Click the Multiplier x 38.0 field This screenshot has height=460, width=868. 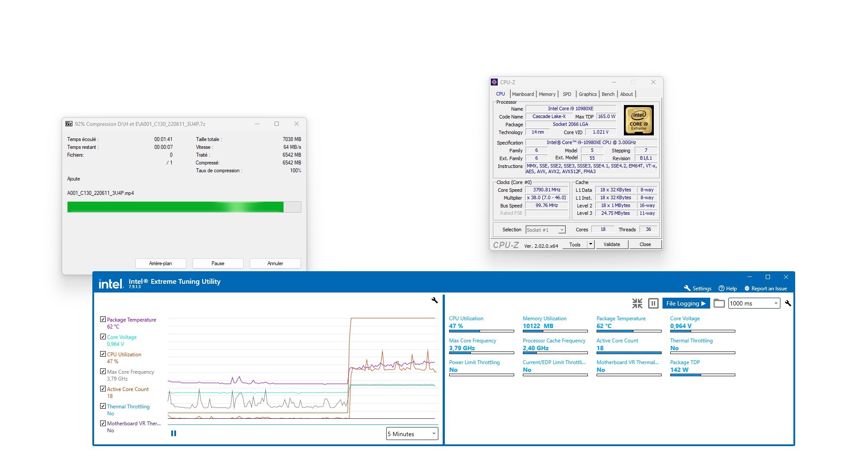click(547, 197)
